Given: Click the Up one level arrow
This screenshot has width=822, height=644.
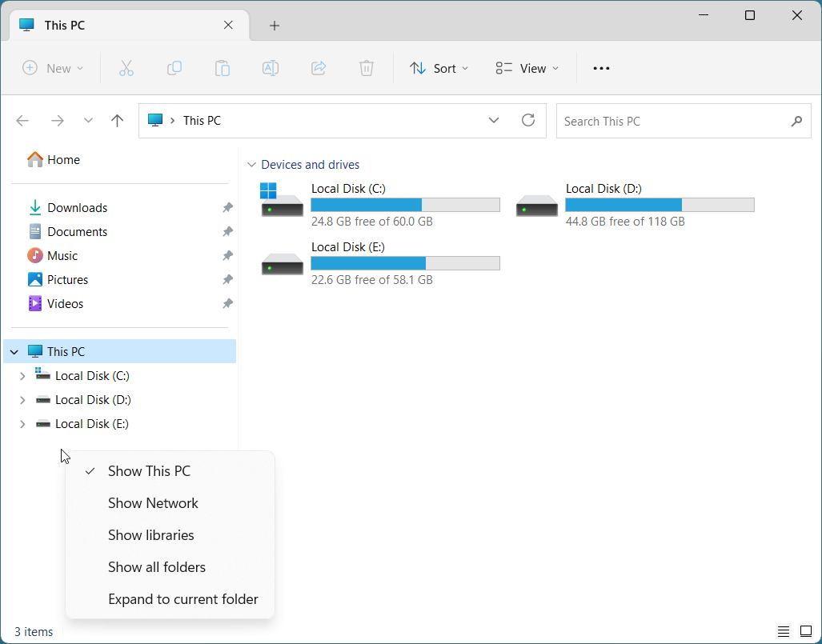Looking at the screenshot, I should [117, 120].
